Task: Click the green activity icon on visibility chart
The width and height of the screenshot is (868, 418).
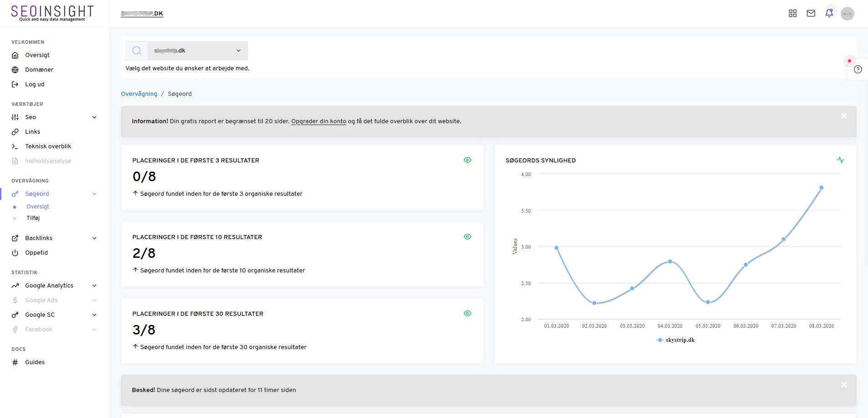Action: coord(841,160)
